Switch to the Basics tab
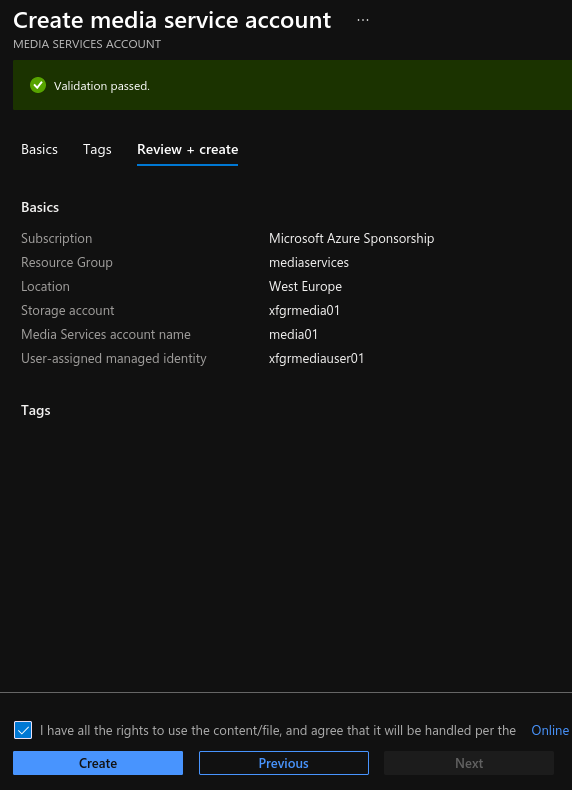The image size is (572, 790). tap(39, 149)
